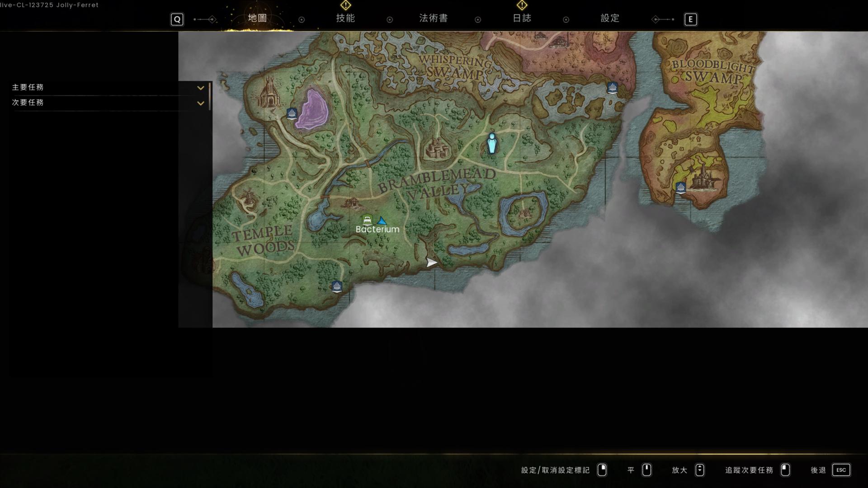Select the gate icon near the church
The width and height of the screenshot is (868, 488).
[x=292, y=113]
